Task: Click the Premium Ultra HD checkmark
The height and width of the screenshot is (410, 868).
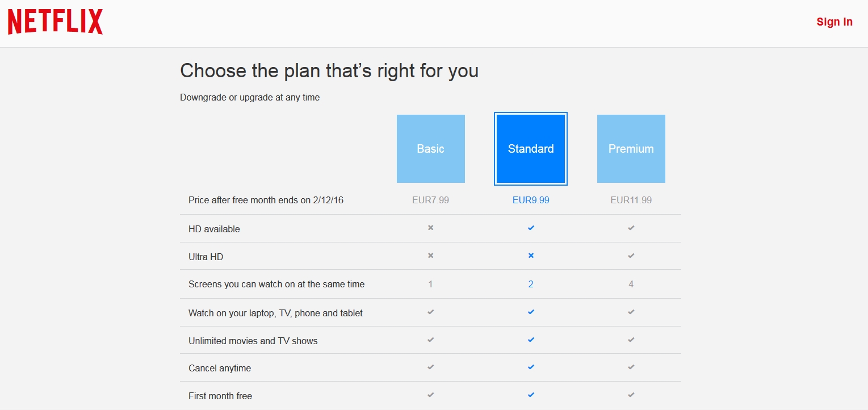Action: pos(631,256)
